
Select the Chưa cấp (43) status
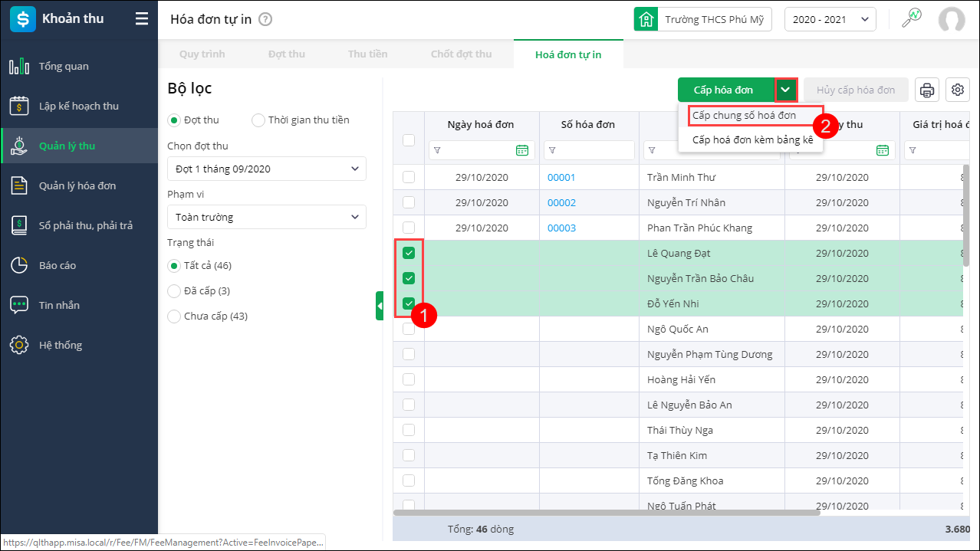click(x=174, y=316)
